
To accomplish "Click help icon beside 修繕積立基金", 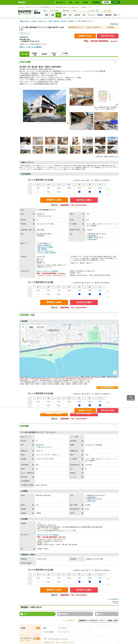I will click(82, 451).
